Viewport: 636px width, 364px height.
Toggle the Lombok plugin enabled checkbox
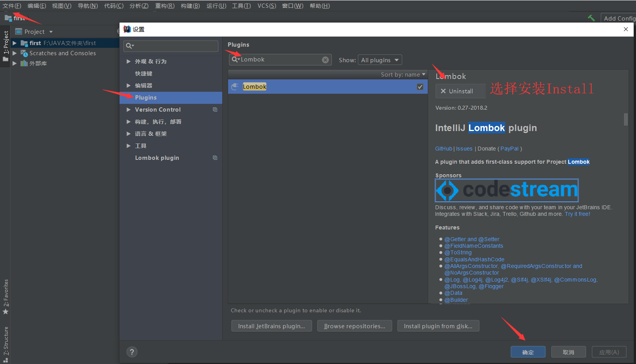[x=420, y=87]
